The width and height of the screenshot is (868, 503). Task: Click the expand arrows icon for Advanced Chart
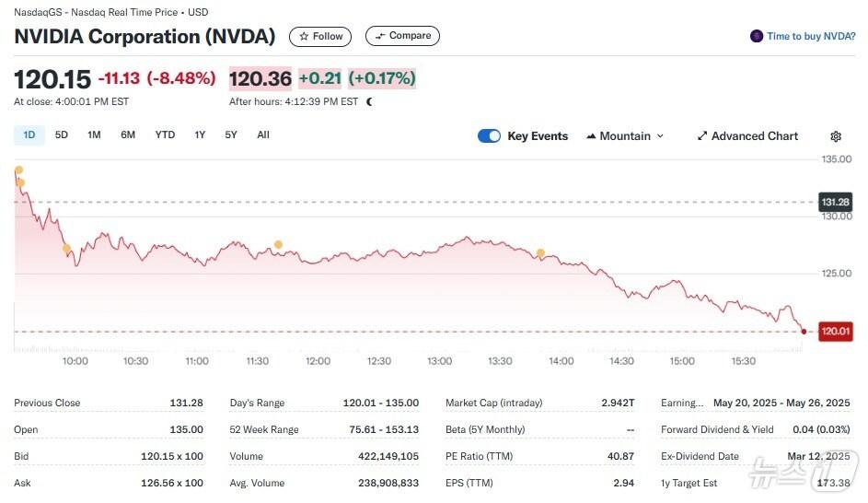point(702,136)
